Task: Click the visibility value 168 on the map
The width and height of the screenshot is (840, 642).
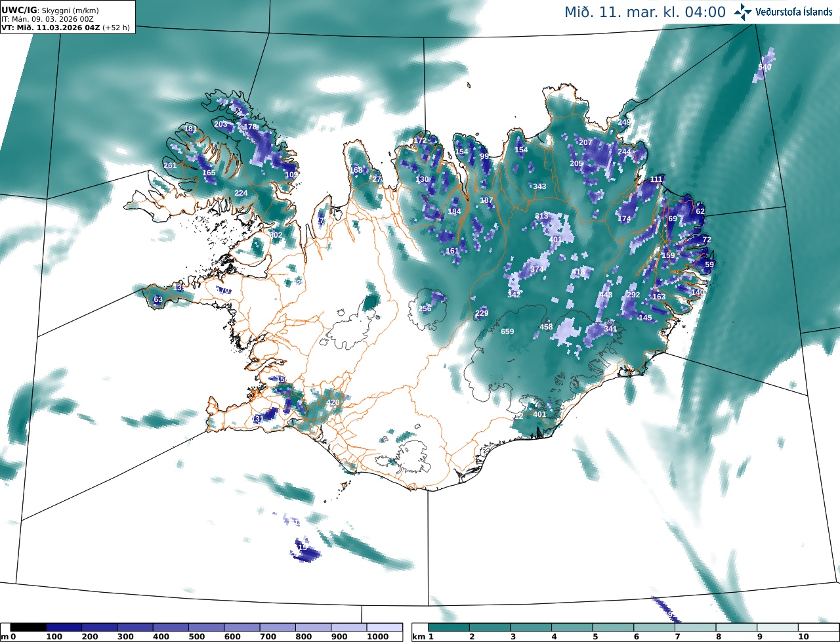Action: (x=356, y=170)
